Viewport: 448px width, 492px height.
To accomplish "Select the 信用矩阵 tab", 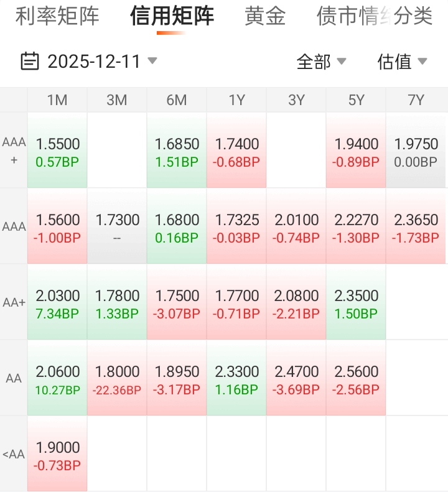I will coord(172,16).
